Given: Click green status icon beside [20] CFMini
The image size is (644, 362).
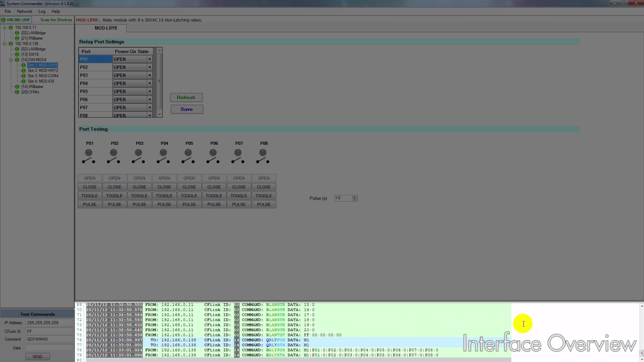Looking at the screenshot, I should pos(17,92).
